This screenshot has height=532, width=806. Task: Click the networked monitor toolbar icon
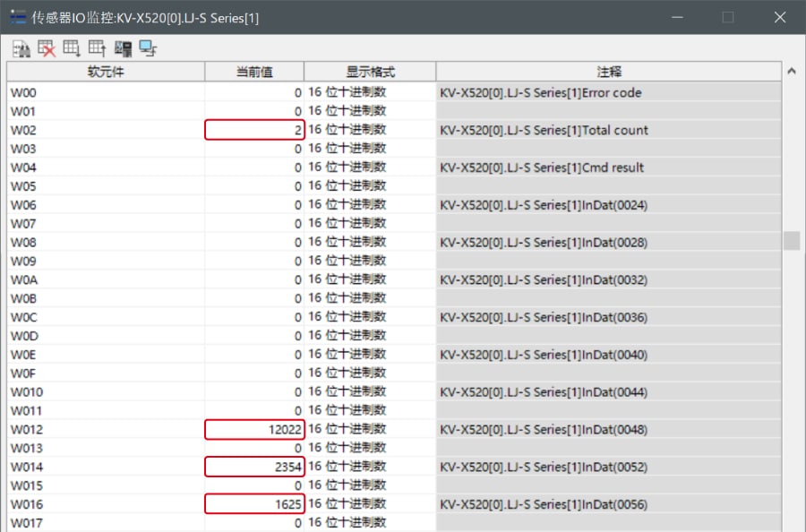[148, 48]
